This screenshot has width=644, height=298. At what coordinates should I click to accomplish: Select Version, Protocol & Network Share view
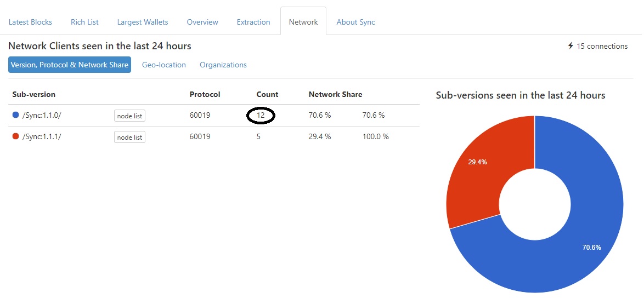(x=70, y=65)
